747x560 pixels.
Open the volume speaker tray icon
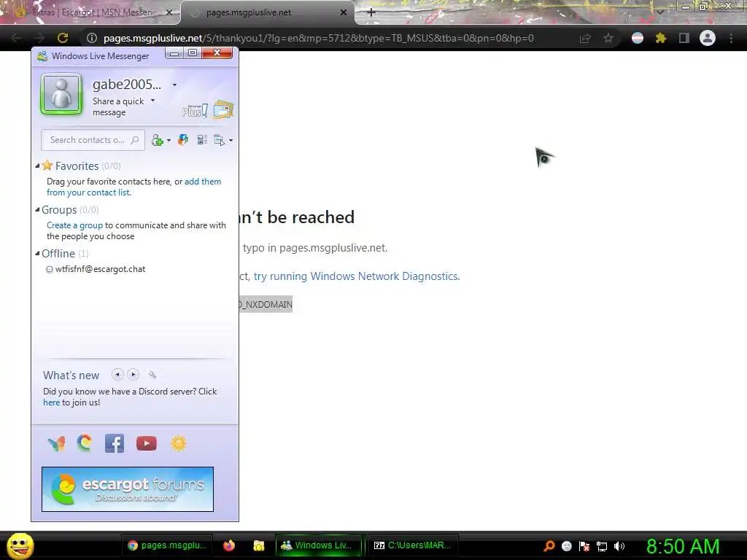(619, 546)
